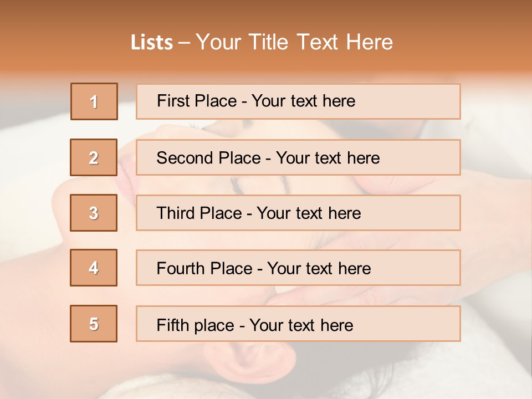Select the number 3 box

click(94, 213)
